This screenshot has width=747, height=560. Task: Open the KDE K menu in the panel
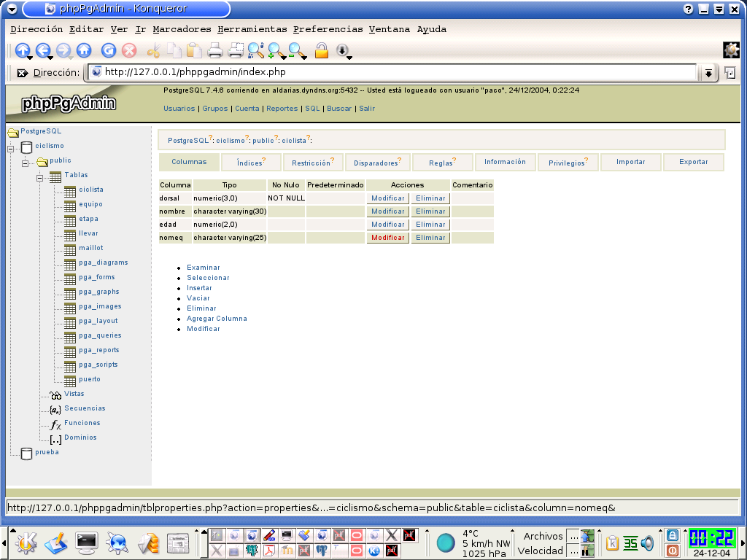pyautogui.click(x=26, y=542)
